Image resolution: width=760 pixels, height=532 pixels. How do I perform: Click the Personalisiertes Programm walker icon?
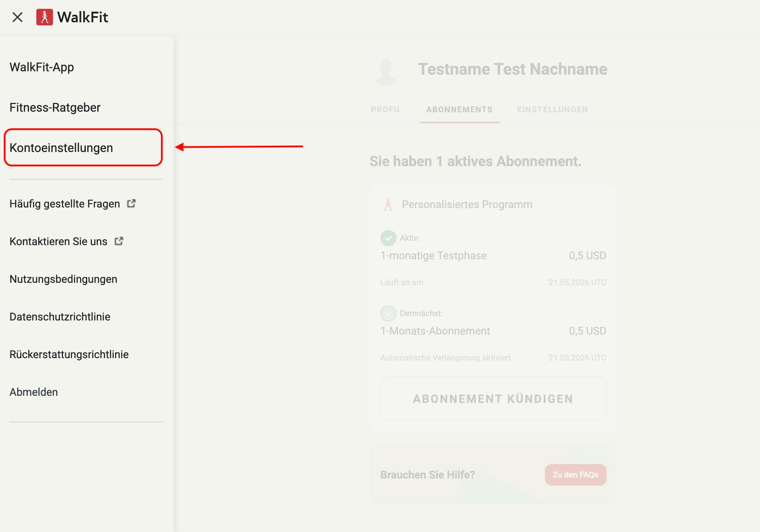pyautogui.click(x=388, y=204)
